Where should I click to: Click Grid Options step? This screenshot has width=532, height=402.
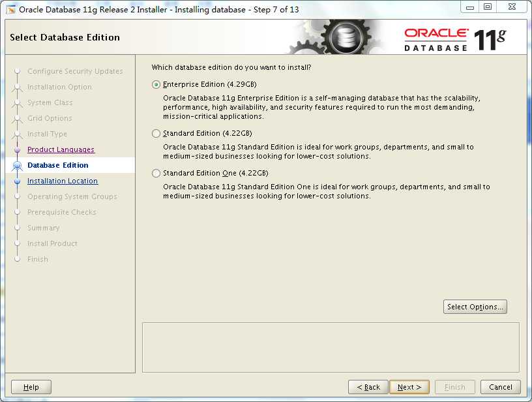click(50, 118)
